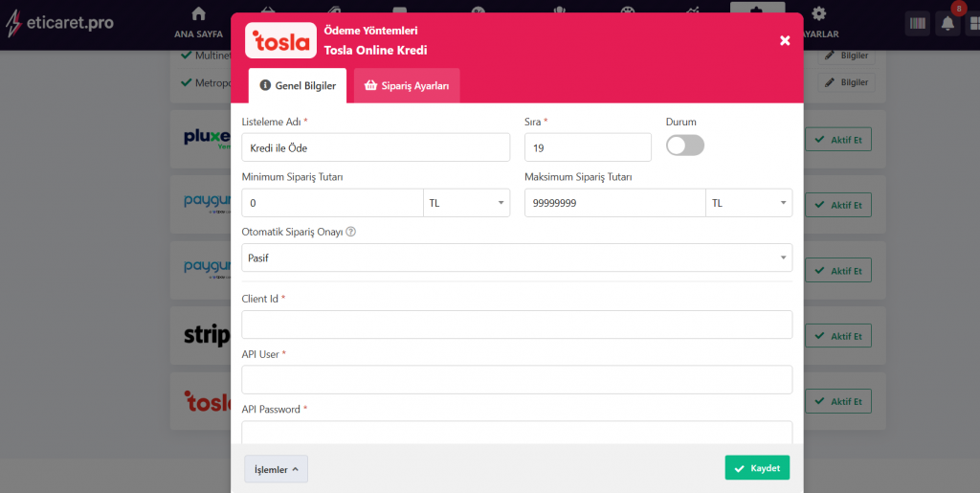Go to Ana Sayfa home icon
Screen dimensions: 980x493
tap(198, 14)
